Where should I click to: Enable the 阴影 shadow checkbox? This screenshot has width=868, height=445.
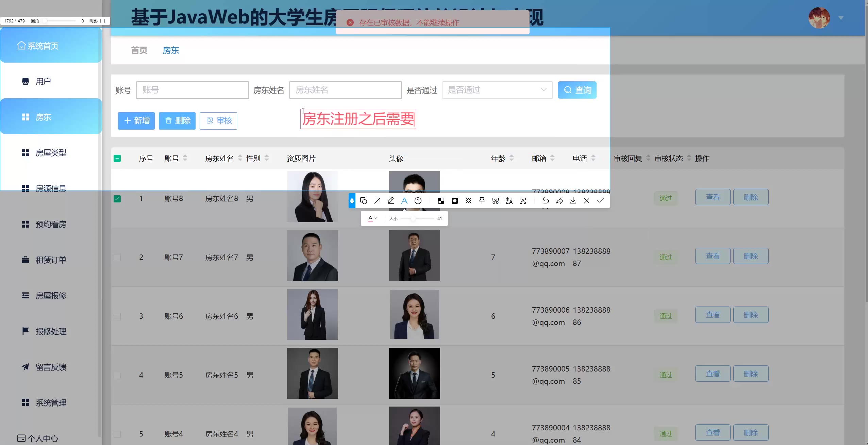tap(103, 21)
